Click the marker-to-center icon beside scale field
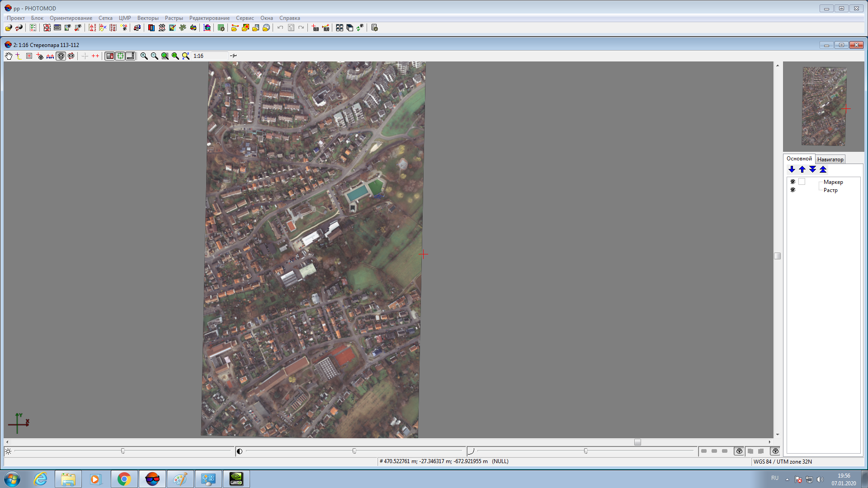The height and width of the screenshot is (488, 868). tap(233, 56)
